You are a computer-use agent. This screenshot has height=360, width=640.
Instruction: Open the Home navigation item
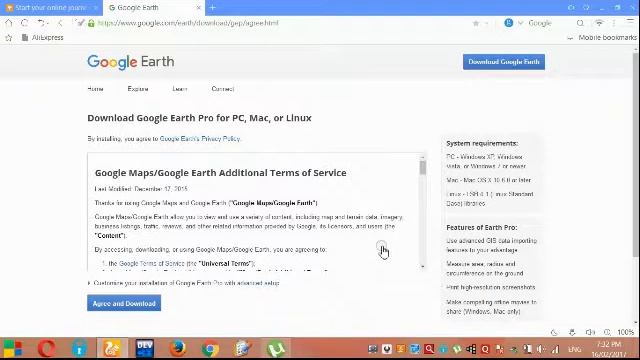pos(96,89)
